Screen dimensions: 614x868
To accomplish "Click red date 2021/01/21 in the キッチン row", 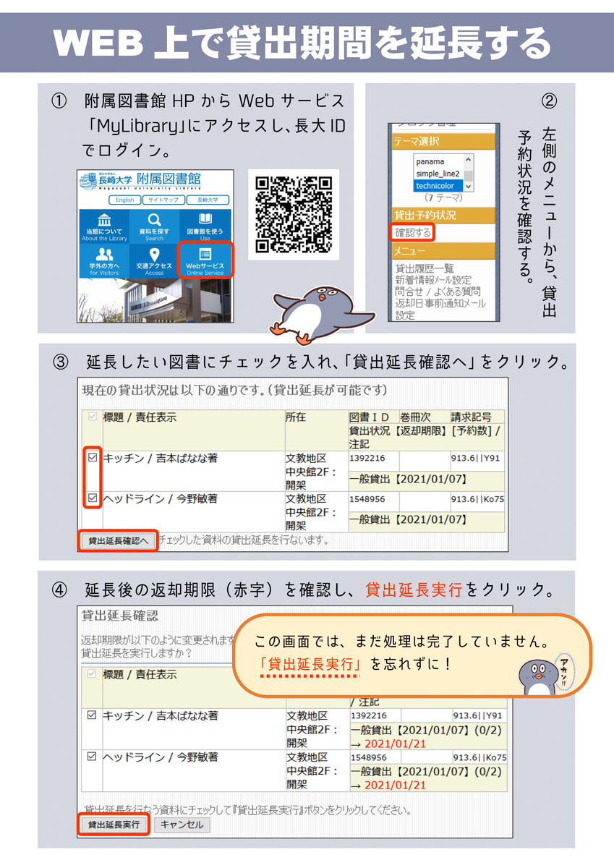I will [395, 744].
